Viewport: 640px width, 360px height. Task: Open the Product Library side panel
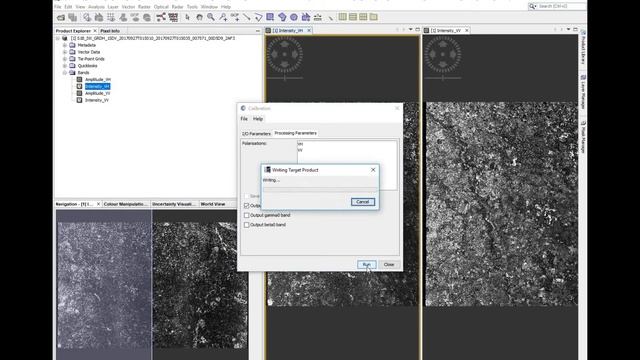coord(583,47)
